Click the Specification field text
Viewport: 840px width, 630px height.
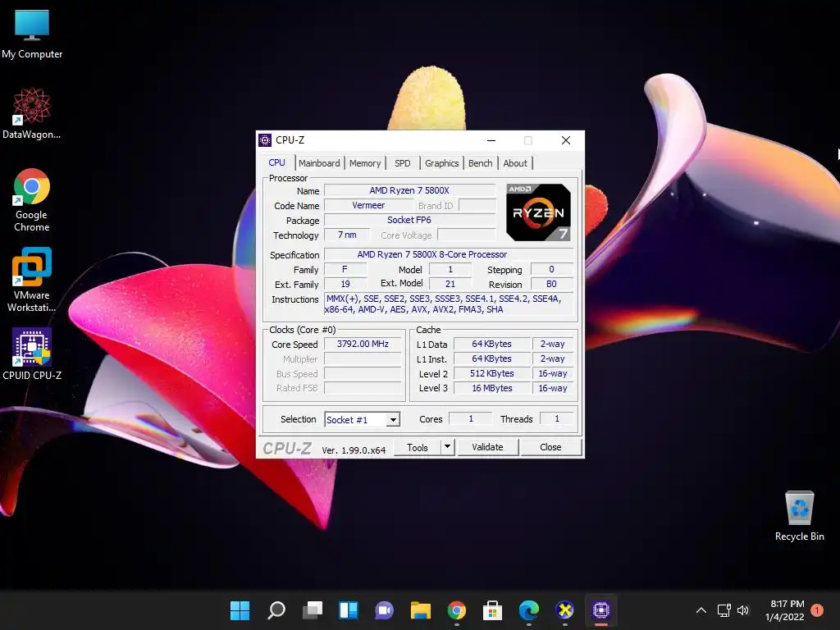(x=449, y=254)
